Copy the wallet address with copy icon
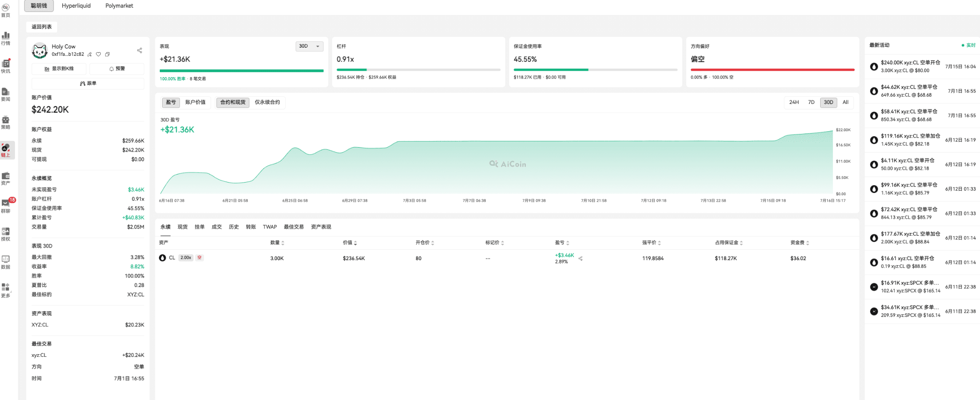 (x=107, y=54)
